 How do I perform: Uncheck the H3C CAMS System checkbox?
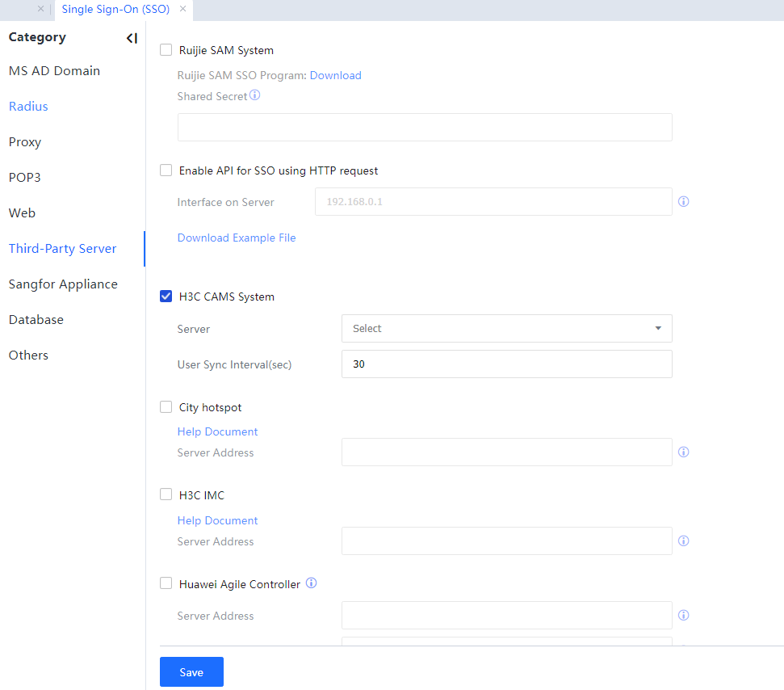166,297
